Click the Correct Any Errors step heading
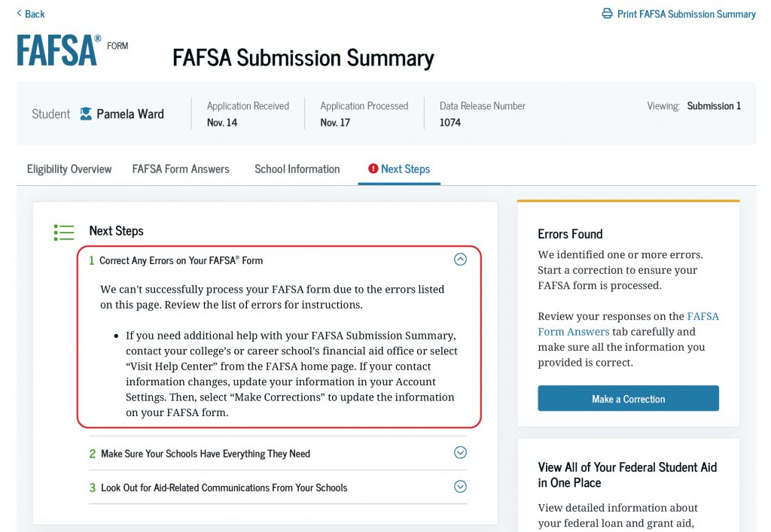 pyautogui.click(x=181, y=260)
